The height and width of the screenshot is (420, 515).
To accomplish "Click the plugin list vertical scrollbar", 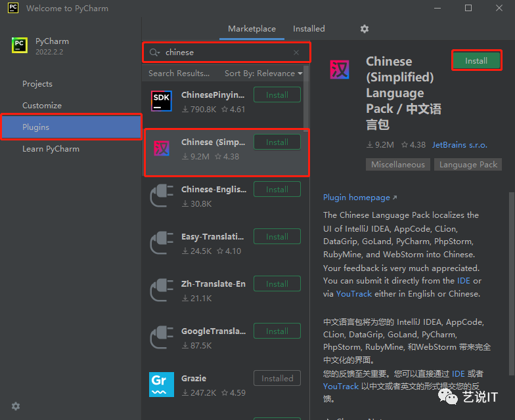I will (306, 97).
